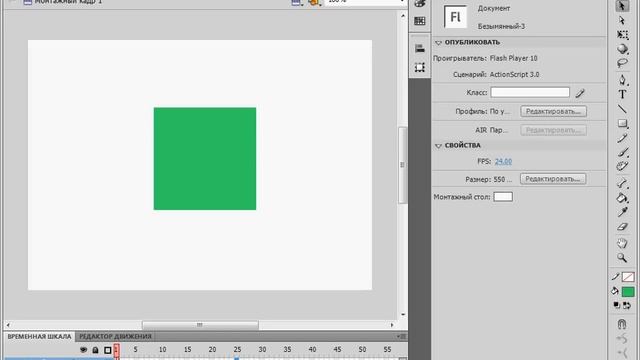Image resolution: width=640 pixels, height=360 pixels.
Task: Click the stage scroll right arrow
Action: [392, 325]
